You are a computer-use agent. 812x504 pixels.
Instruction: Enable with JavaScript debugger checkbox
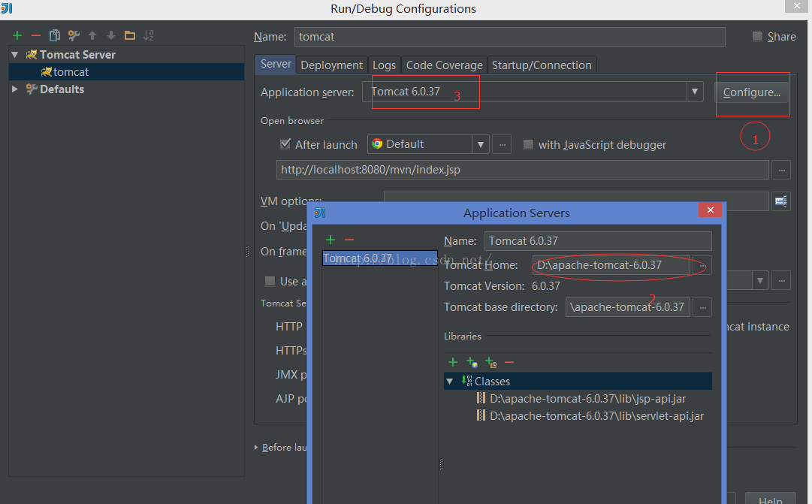pos(528,144)
